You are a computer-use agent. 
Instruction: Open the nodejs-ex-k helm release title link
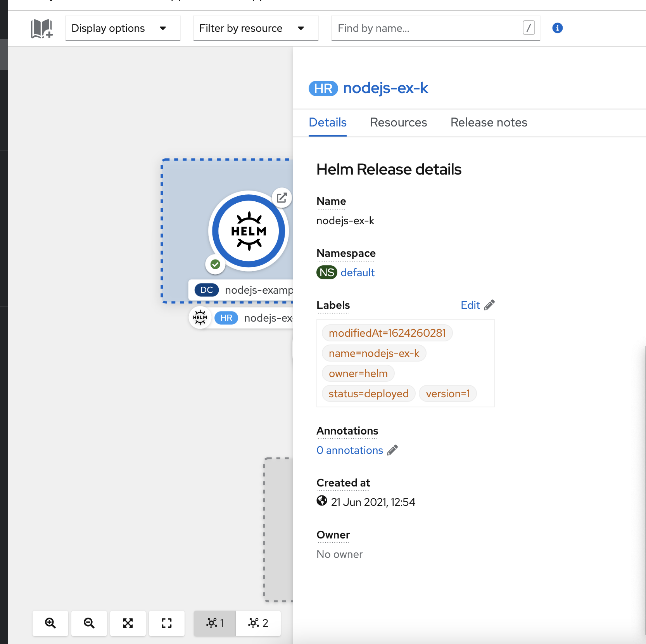(x=385, y=88)
